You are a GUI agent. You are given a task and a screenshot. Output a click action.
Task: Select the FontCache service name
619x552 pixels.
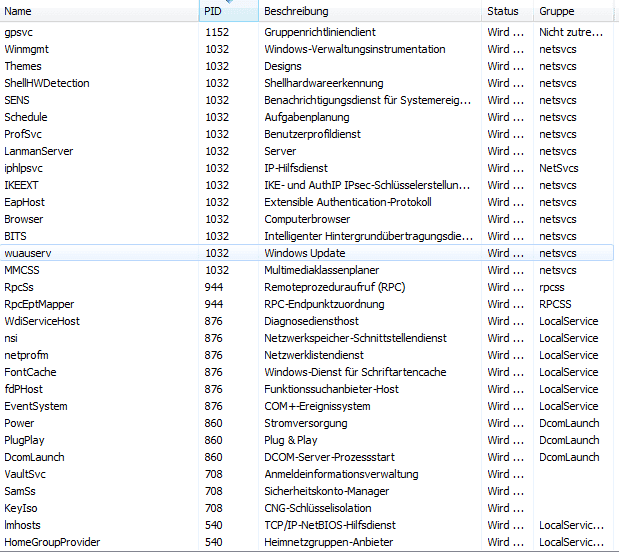pyautogui.click(x=30, y=372)
